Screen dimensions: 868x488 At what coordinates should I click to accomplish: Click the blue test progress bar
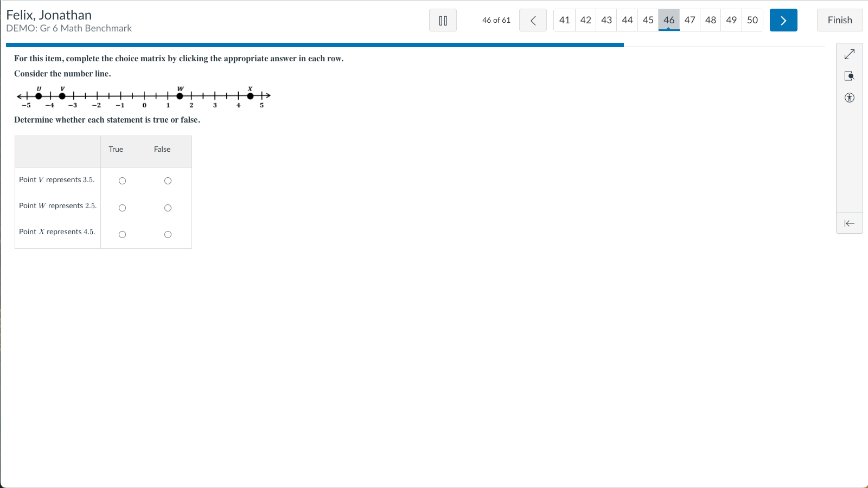coord(315,45)
